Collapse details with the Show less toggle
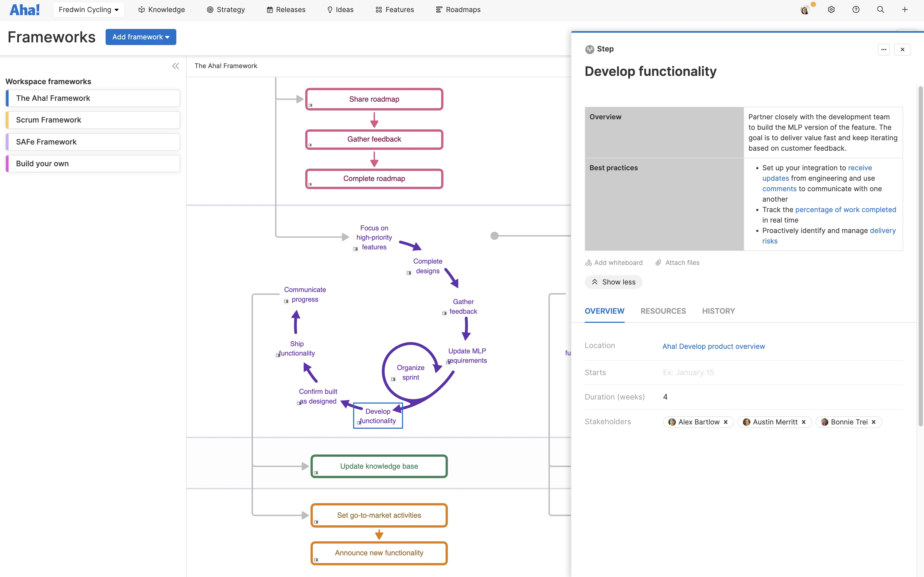 coord(613,282)
